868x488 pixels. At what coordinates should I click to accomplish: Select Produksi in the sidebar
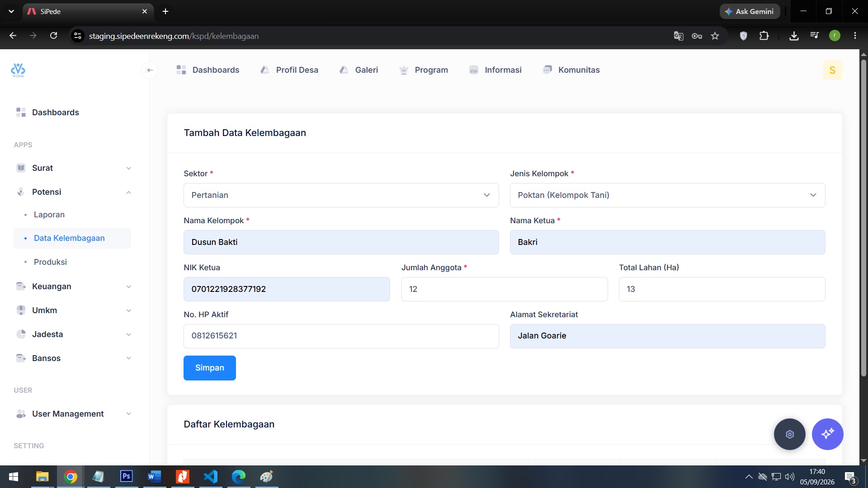50,262
